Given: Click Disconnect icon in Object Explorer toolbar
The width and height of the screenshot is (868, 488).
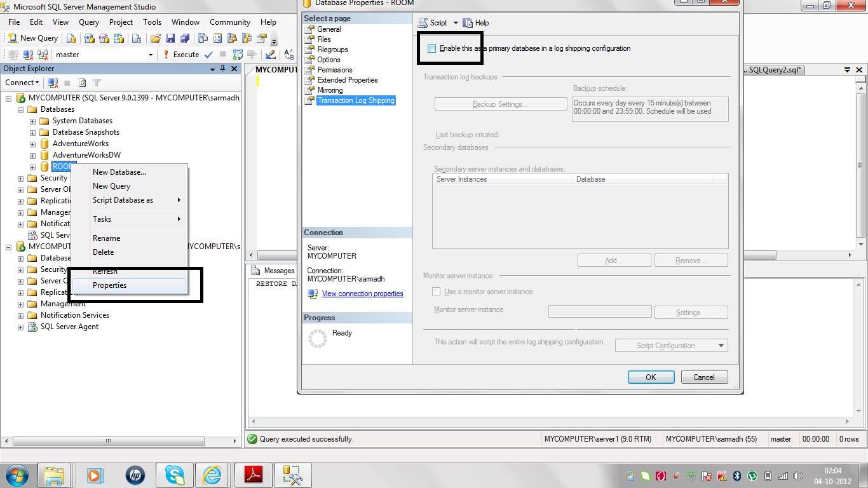Looking at the screenshot, I should (53, 83).
